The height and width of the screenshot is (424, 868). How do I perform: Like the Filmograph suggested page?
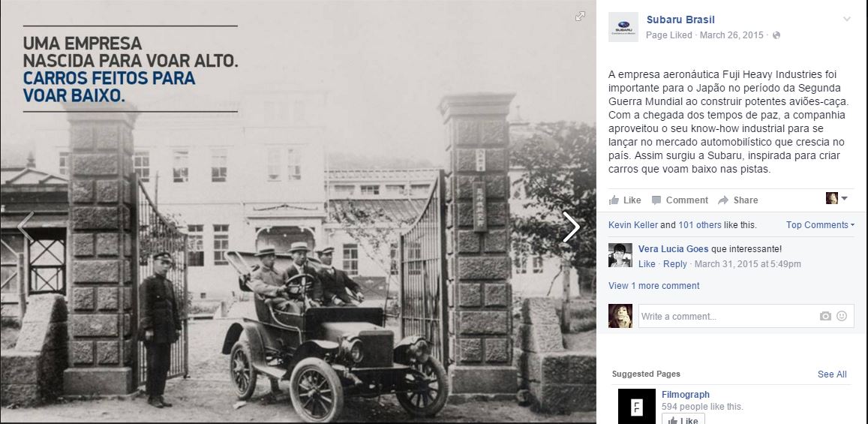point(683,419)
